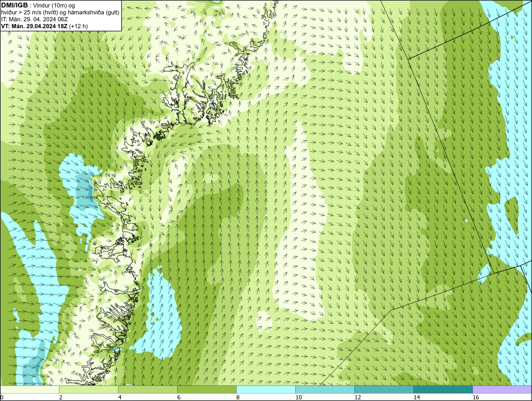This screenshot has width=532, height=401.
Task: Click the purple swatch above 16 m/s
Action: (502, 389)
